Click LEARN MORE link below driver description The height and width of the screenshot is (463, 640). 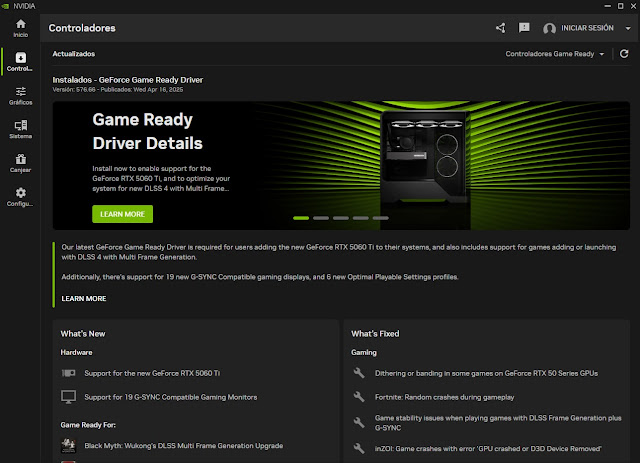pyautogui.click(x=84, y=298)
